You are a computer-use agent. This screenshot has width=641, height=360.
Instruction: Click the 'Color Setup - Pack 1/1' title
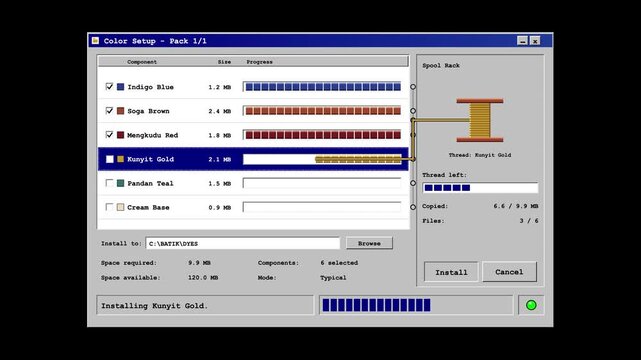click(x=155, y=41)
